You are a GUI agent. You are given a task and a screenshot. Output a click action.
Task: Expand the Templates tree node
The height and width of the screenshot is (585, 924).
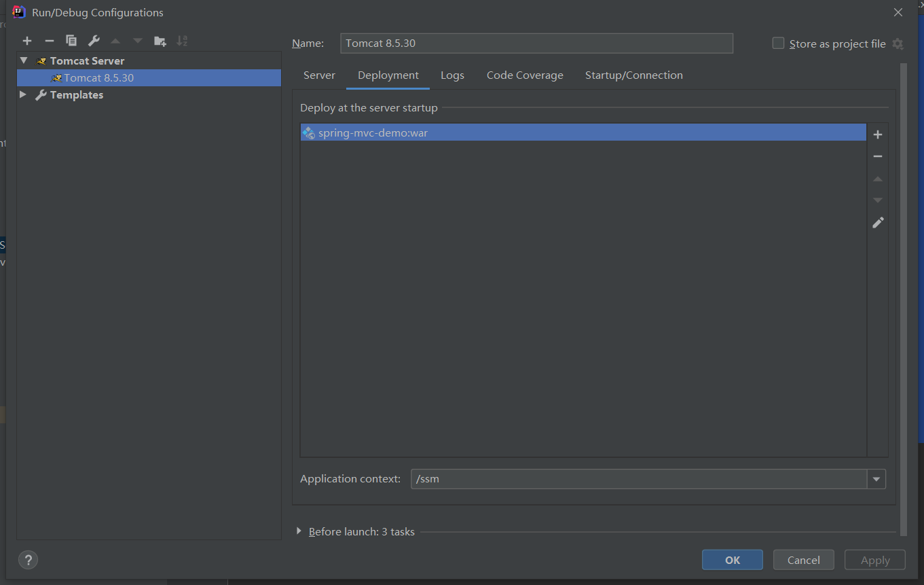pos(23,94)
